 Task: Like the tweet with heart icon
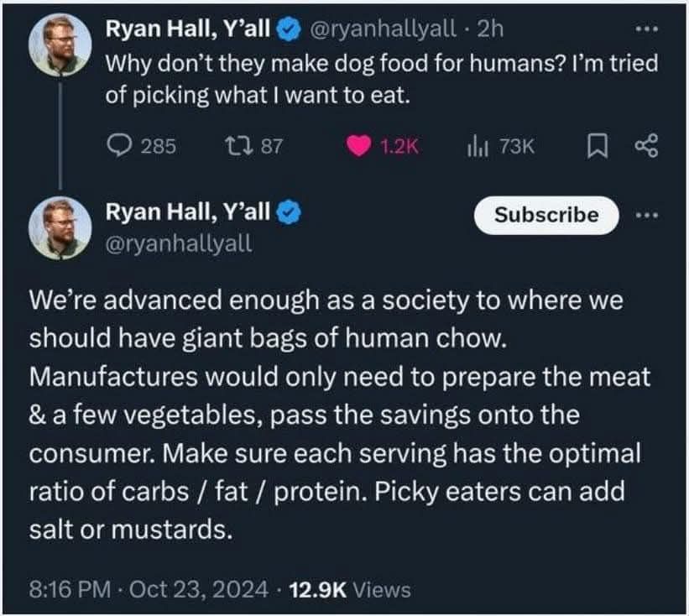[x=359, y=146]
